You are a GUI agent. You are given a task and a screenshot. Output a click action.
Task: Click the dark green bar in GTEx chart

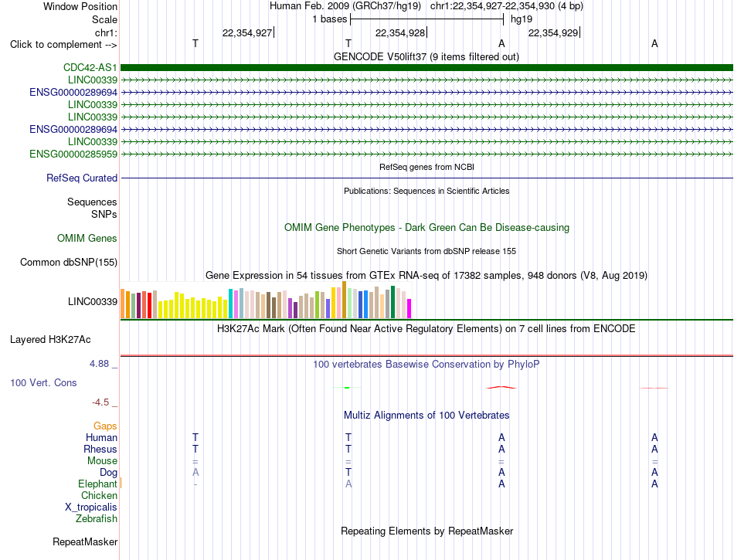pos(392,302)
